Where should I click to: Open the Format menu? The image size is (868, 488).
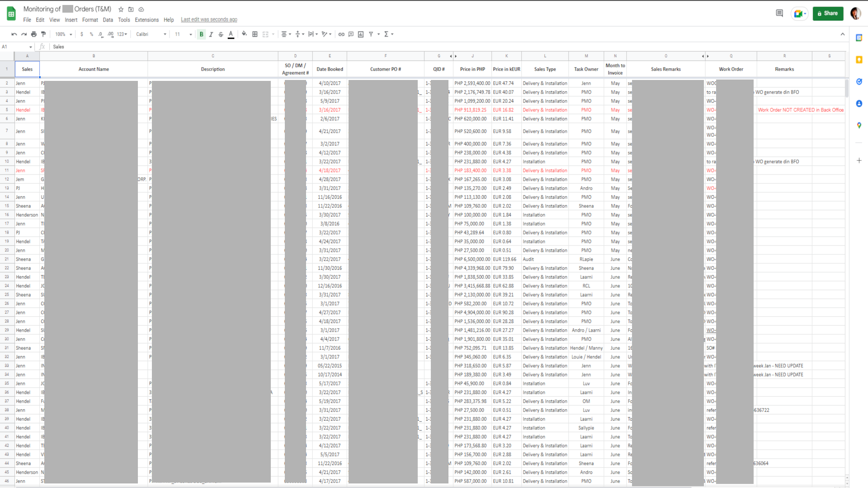tap(90, 20)
